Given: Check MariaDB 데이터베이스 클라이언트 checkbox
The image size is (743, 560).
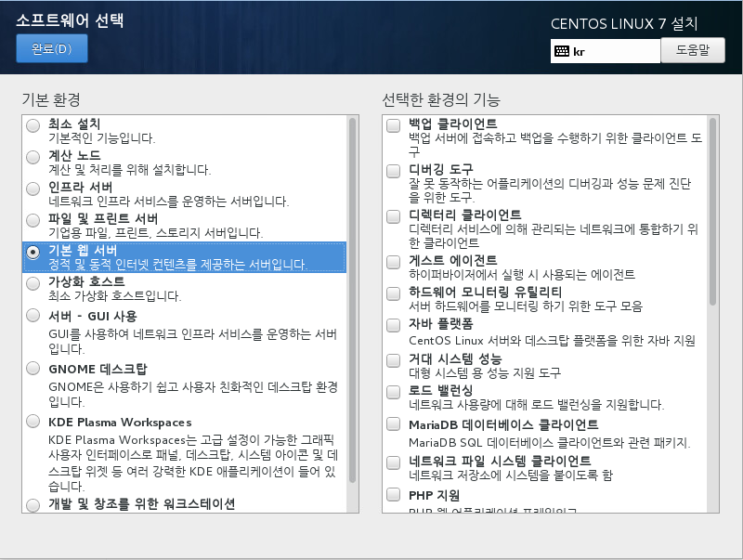Looking at the screenshot, I should (x=393, y=423).
